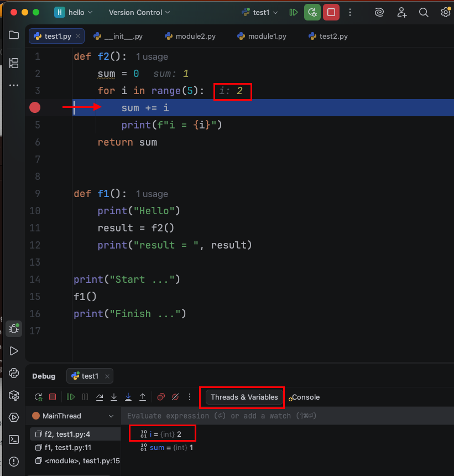454x476 pixels.
Task: Toggle the breakpoint on line 4
Action: pos(35,107)
